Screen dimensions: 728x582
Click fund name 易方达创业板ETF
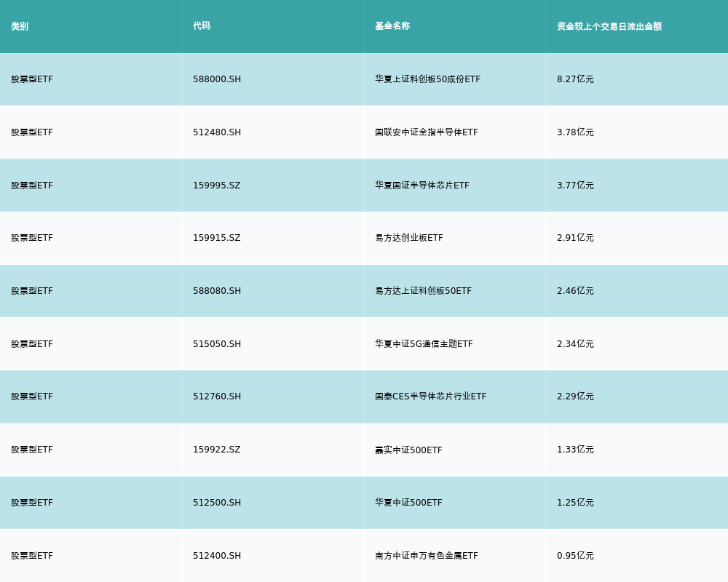409,238
